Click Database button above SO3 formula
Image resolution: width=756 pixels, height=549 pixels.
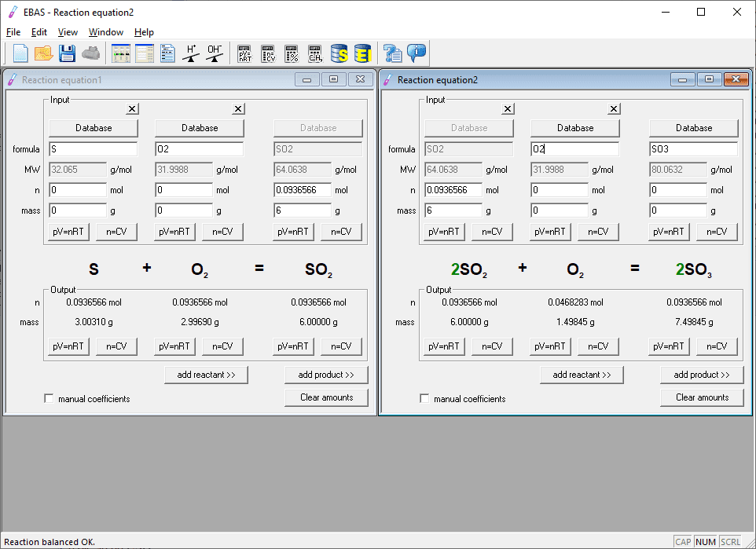694,128
